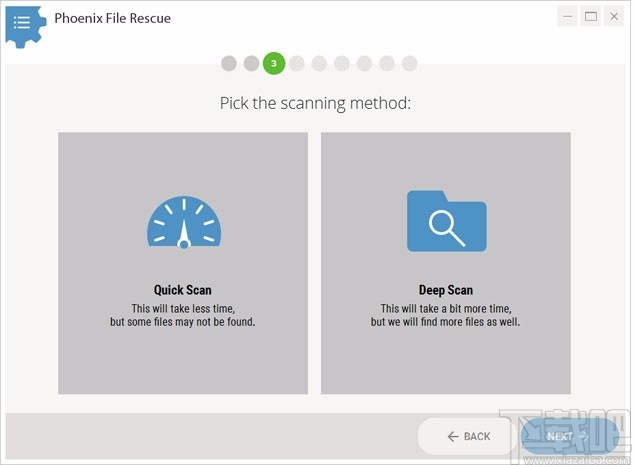Select the seventh wizard step dot

coord(364,64)
